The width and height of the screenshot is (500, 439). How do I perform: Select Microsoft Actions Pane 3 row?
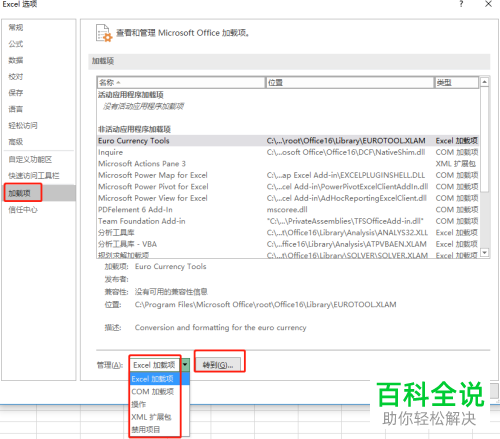point(288,164)
